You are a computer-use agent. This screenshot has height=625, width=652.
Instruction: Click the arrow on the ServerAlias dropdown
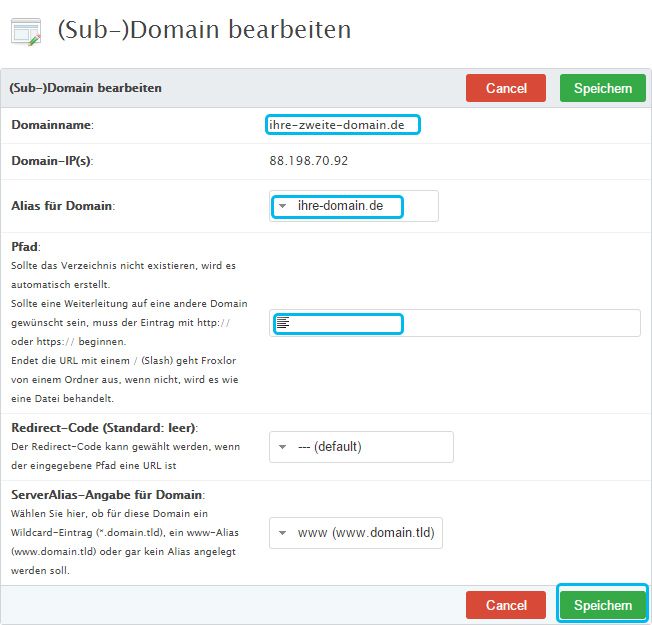coord(283,533)
